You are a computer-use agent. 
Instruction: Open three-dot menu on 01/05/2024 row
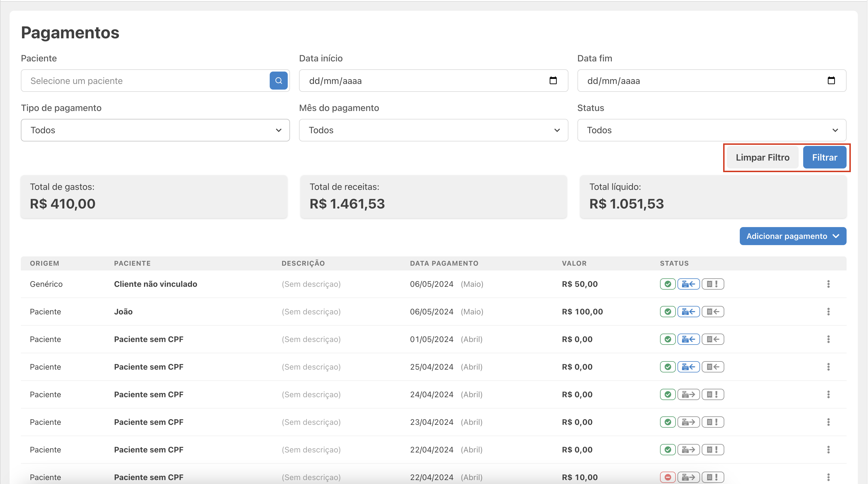[828, 339]
